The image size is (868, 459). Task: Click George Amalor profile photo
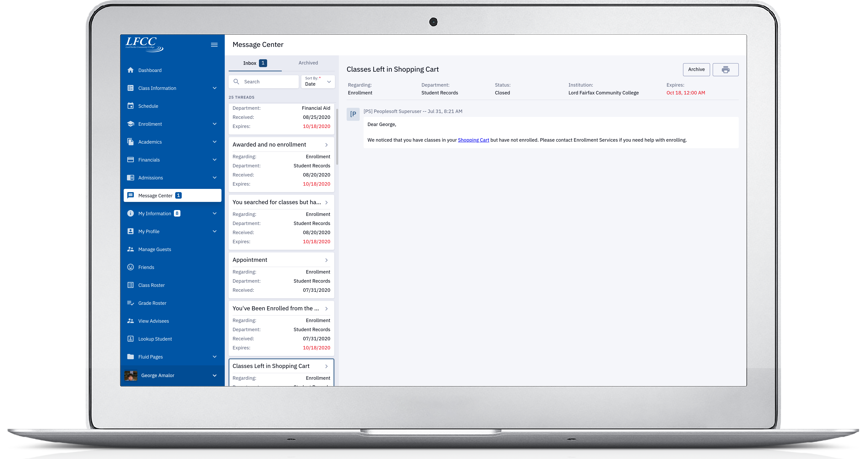[131, 375]
